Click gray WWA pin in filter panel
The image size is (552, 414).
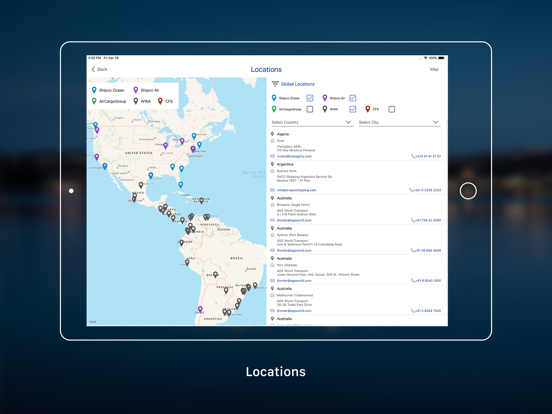point(325,109)
